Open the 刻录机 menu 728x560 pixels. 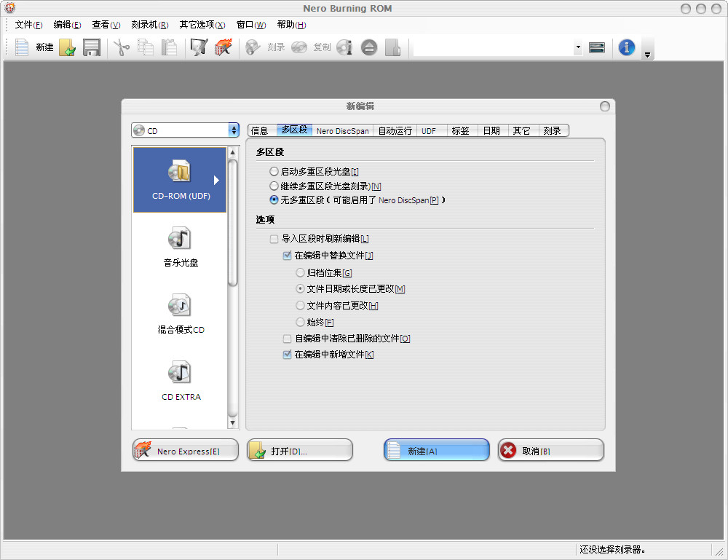(149, 25)
